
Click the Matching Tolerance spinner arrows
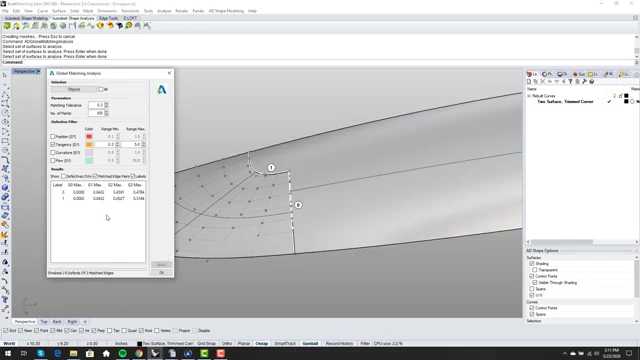coord(107,105)
